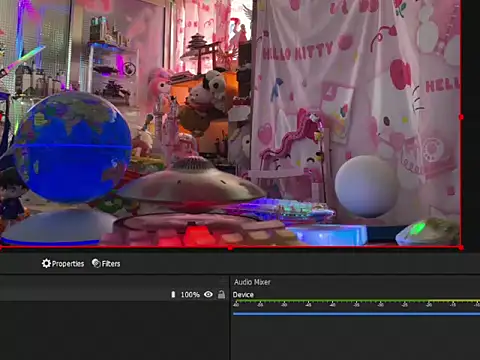Grab the right-middle red resize handle
This screenshot has height=360, width=480.
[461, 117]
